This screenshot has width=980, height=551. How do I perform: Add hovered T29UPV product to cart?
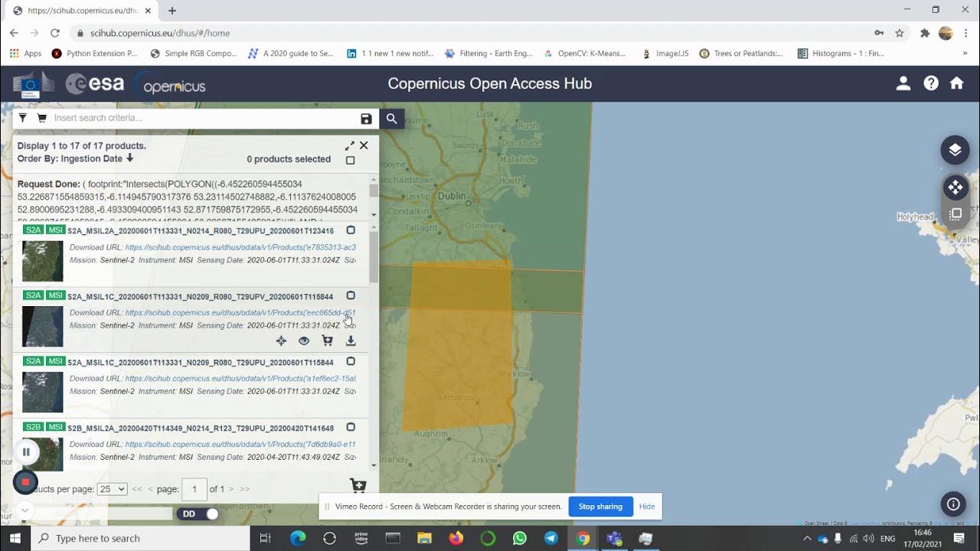[x=328, y=341]
